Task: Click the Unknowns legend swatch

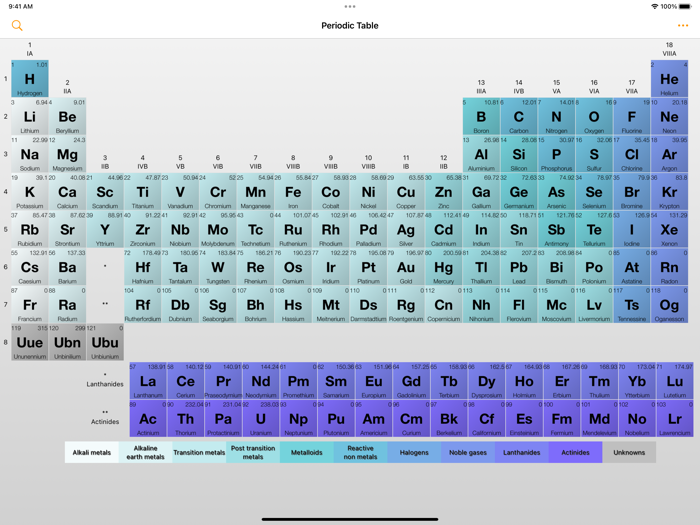Action: [x=629, y=452]
